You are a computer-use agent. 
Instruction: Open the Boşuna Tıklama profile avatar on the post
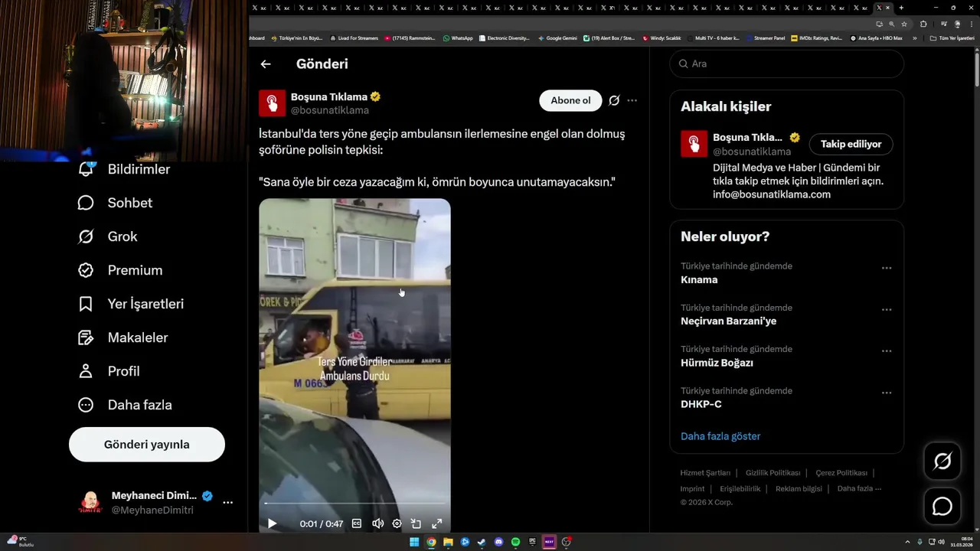272,103
